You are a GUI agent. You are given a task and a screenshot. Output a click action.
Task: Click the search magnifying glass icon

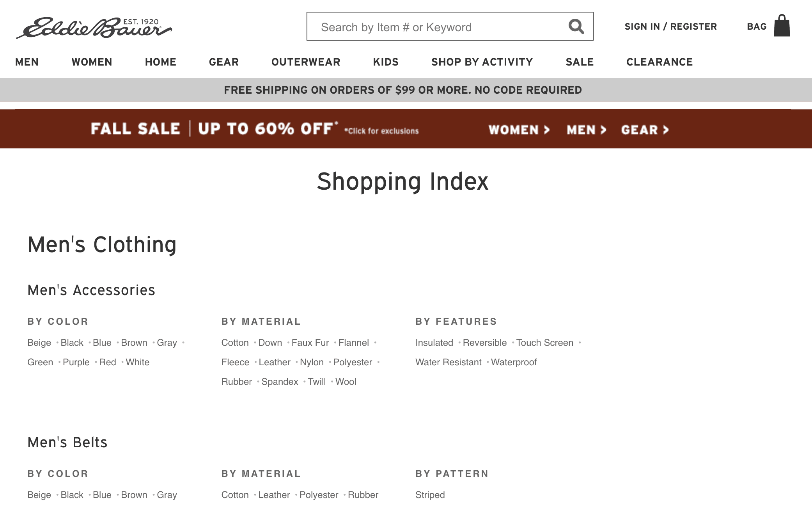click(x=576, y=27)
